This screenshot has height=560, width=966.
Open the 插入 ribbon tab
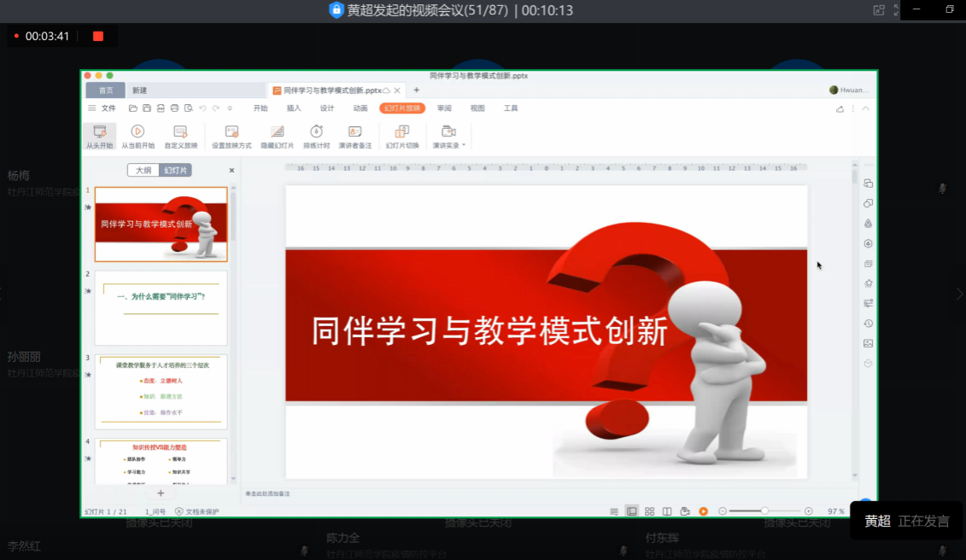[294, 108]
